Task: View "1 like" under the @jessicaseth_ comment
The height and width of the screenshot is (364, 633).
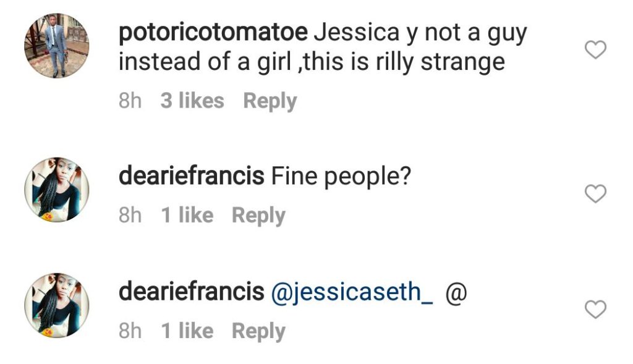Action: 187,331
